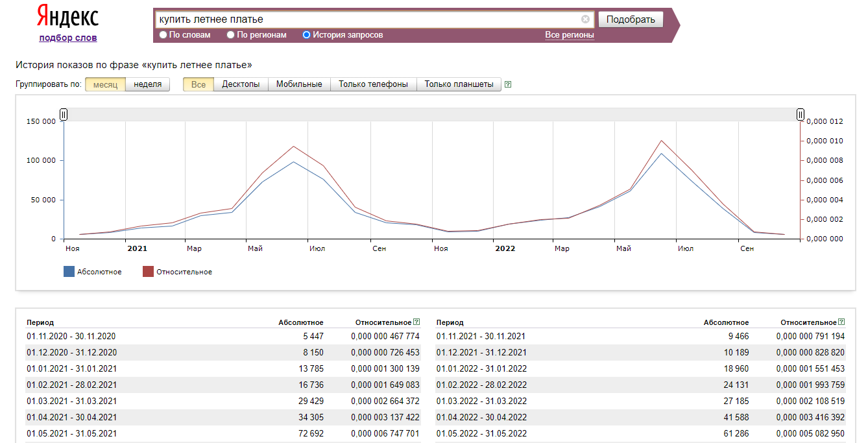Click the help icon beside left Относительное column
The width and height of the screenshot is (868, 443).
tap(416, 322)
